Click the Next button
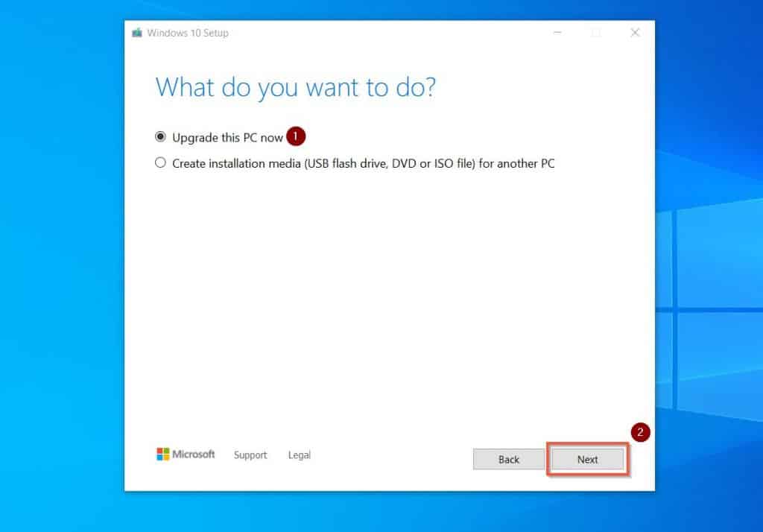The width and height of the screenshot is (763, 532). [587, 459]
